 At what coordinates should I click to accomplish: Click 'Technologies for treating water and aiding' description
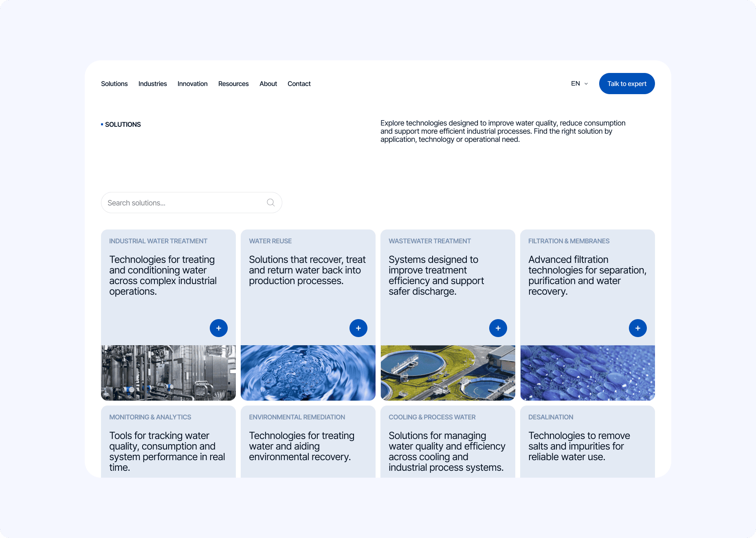[302, 446]
